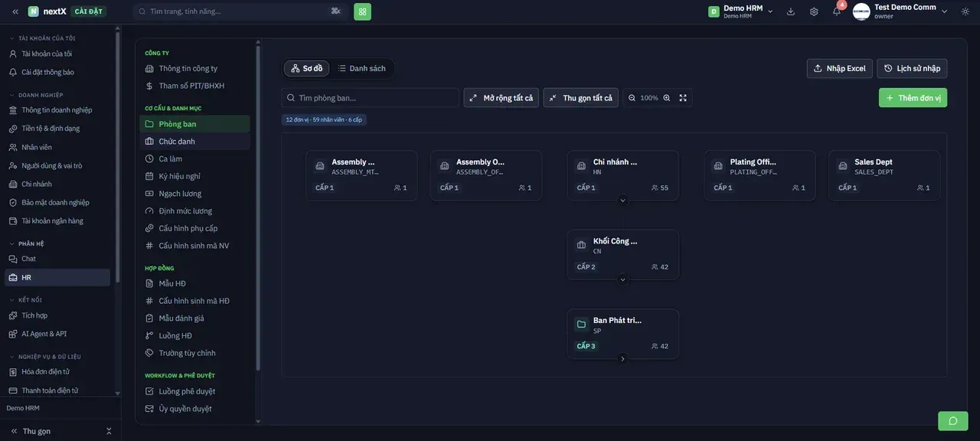Open the settings gear in the top bar
The image size is (980, 441).
click(814, 11)
